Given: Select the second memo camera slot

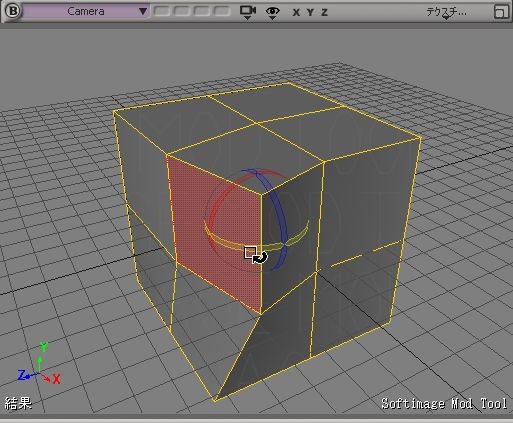Looking at the screenshot, I should click(x=182, y=11).
